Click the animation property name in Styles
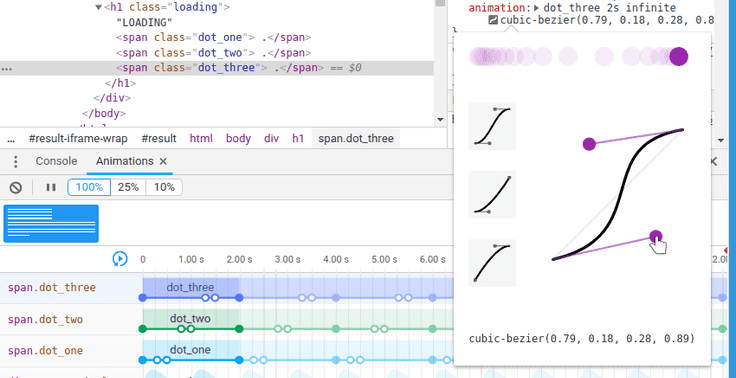736x378 pixels. (x=497, y=8)
